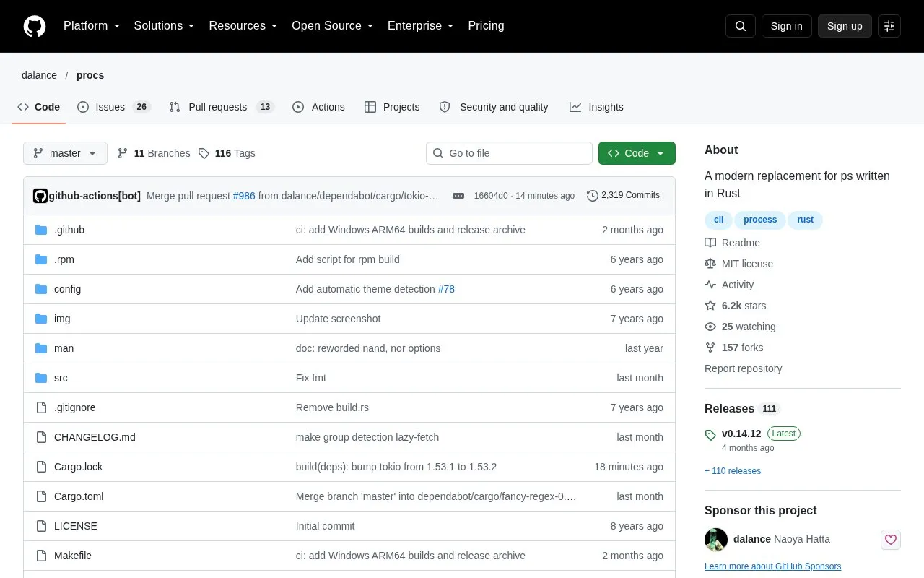Open the CHANGELOG.md file
The width and height of the screenshot is (924, 578).
point(95,437)
